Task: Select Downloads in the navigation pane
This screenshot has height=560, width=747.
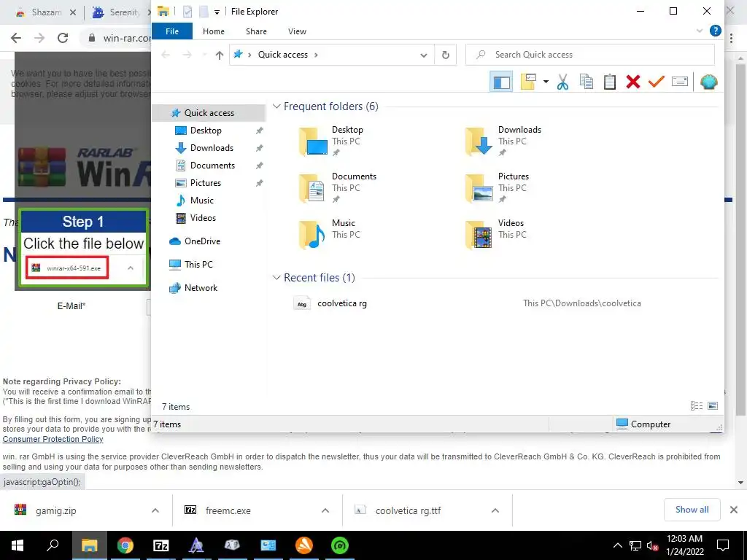Action: click(x=212, y=148)
